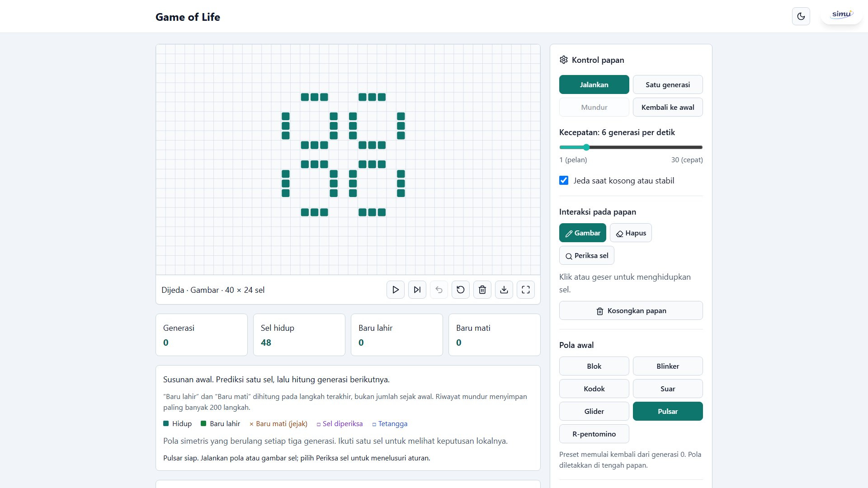868x488 pixels.
Task: Click the Baru lahir counter card
Action: click(397, 335)
